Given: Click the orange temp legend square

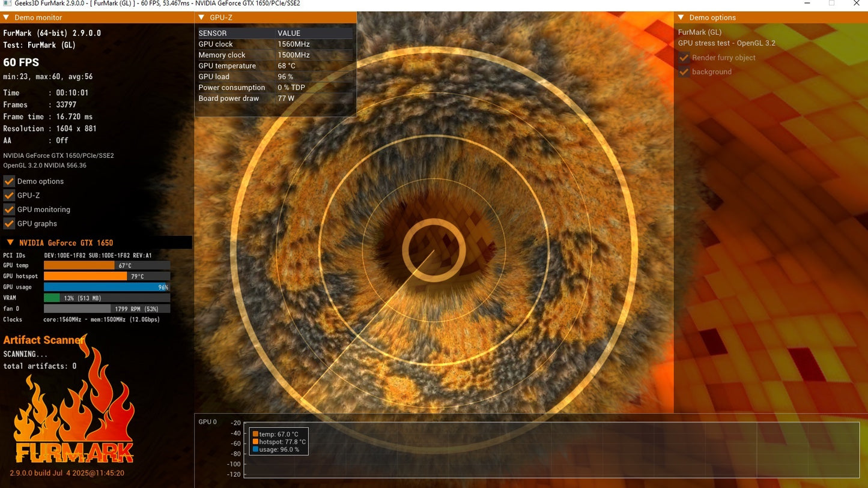Looking at the screenshot, I should point(255,434).
